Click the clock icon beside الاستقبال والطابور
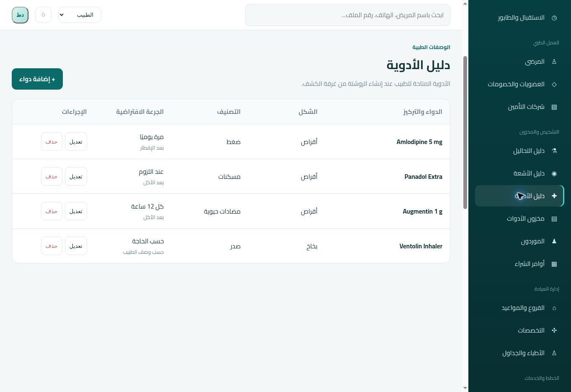The height and width of the screenshot is (392, 571). click(x=554, y=18)
